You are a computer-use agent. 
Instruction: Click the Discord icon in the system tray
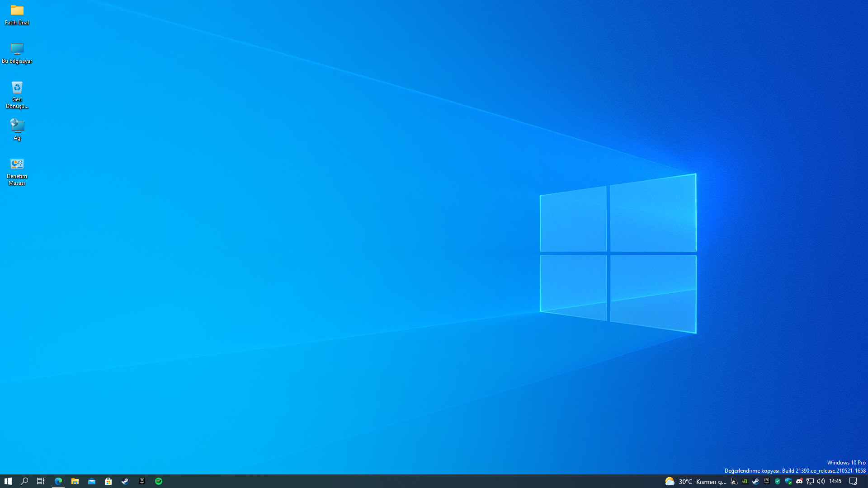(x=799, y=482)
